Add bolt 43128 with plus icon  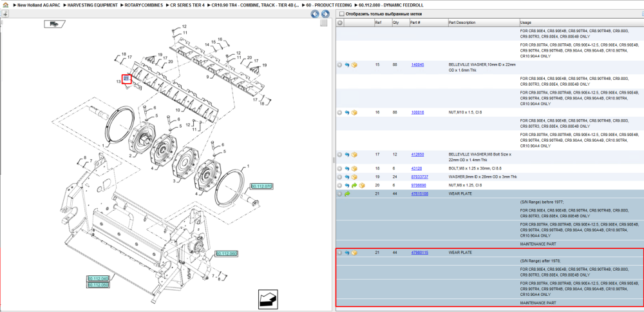pos(339,168)
